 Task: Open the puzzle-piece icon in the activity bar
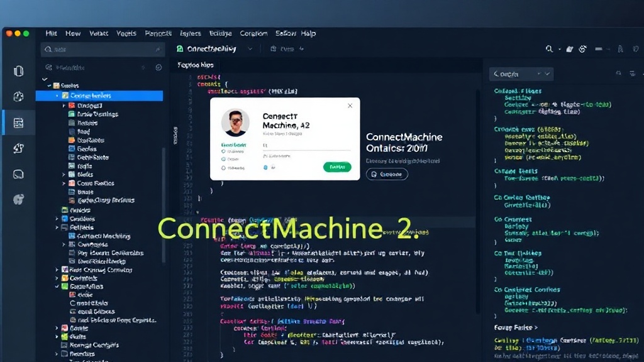coord(18,148)
